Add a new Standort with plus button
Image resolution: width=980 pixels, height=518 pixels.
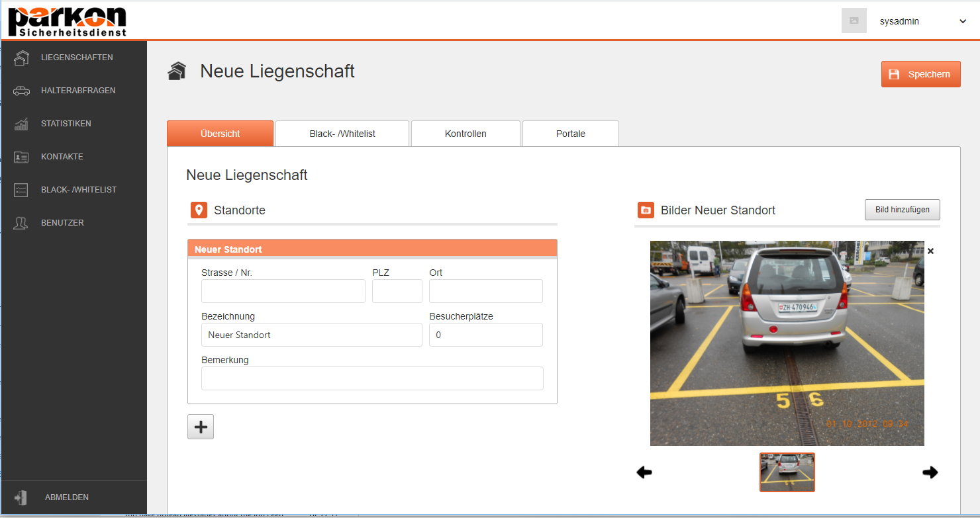pos(201,427)
